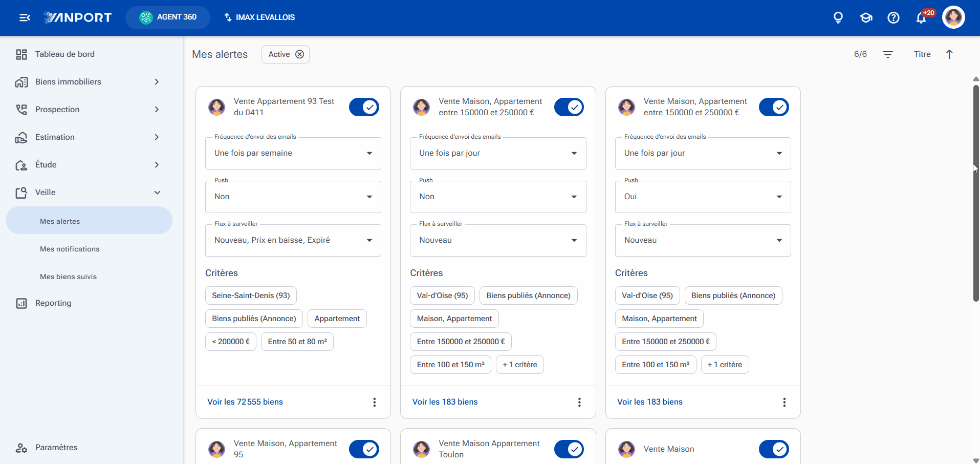Collapse the sidebar with the hamburger menu icon

point(25,17)
